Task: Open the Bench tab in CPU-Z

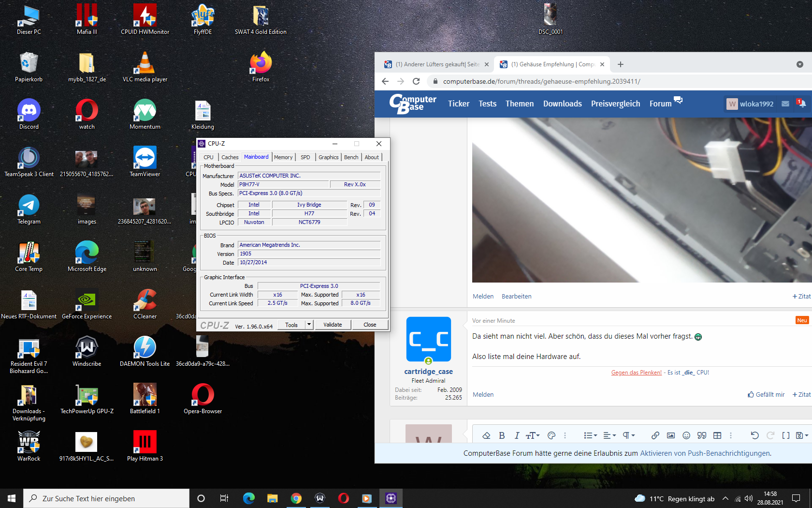Action: (351, 157)
